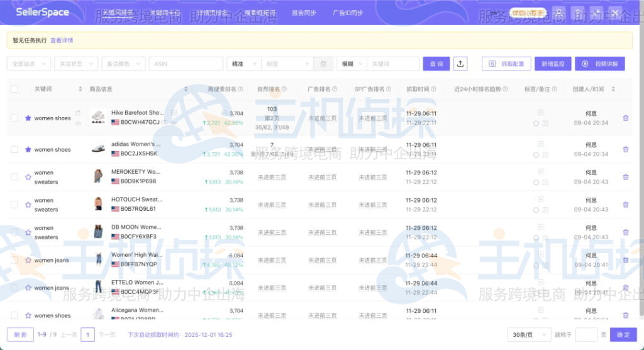Set note color circle in Hike Barefoot row
The height and width of the screenshot is (350, 644).
(x=536, y=123)
